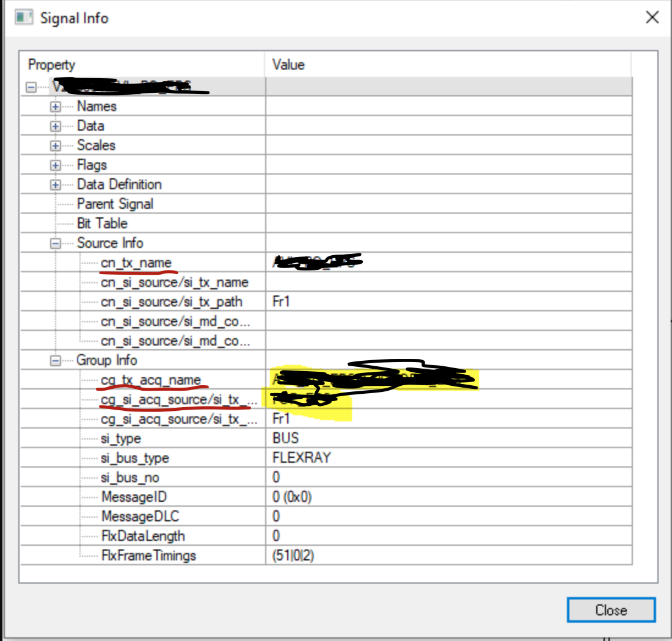The width and height of the screenshot is (672, 641).
Task: Click the (51|0|2) timings value
Action: [x=293, y=556]
